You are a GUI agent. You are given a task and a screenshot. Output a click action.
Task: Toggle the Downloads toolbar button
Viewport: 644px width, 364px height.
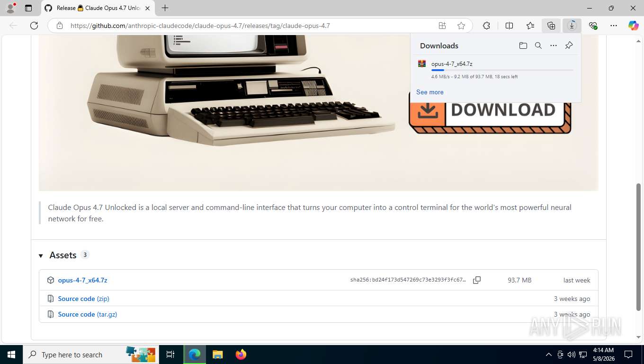[x=572, y=26]
